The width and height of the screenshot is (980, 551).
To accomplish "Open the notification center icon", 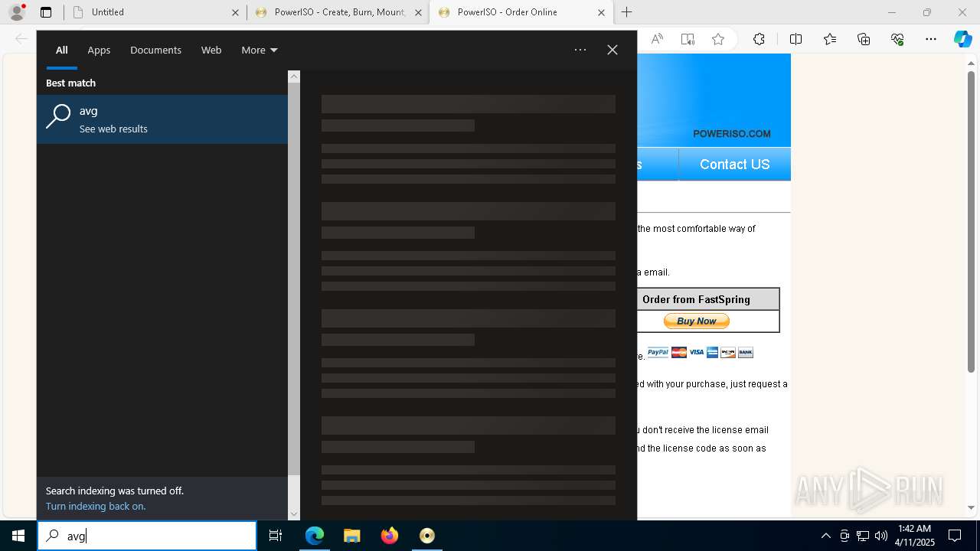I will [x=955, y=536].
